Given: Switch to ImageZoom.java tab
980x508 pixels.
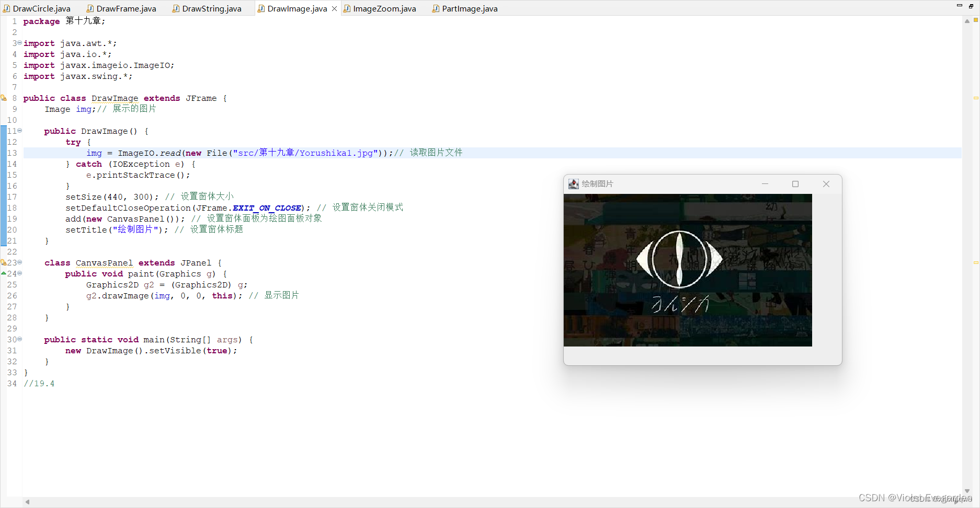Looking at the screenshot, I should point(380,8).
